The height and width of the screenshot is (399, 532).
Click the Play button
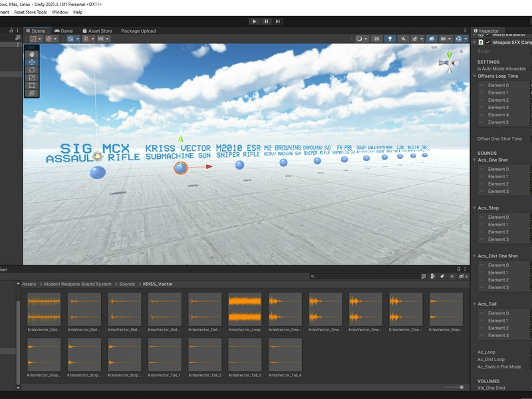click(x=254, y=21)
